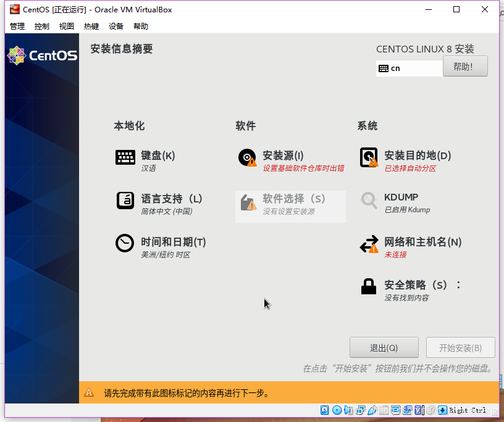The width and height of the screenshot is (504, 422).
Task: Open the 控制 menu
Action: click(42, 27)
